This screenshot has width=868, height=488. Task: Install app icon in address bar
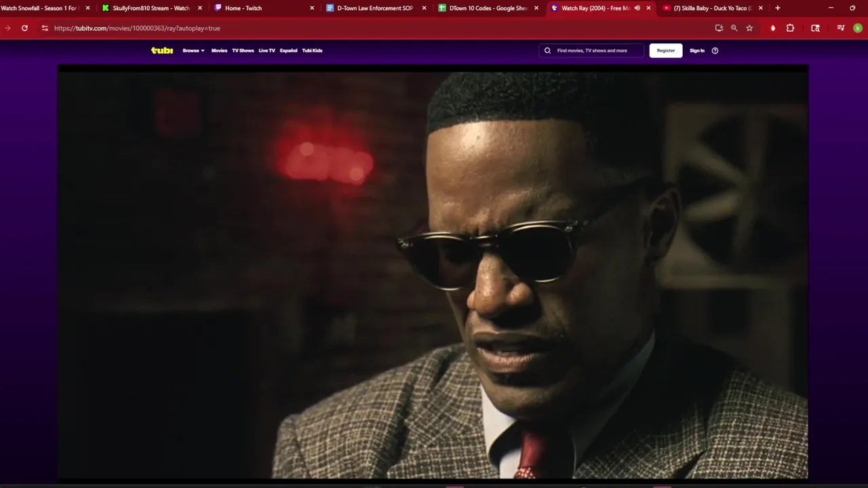(x=719, y=28)
